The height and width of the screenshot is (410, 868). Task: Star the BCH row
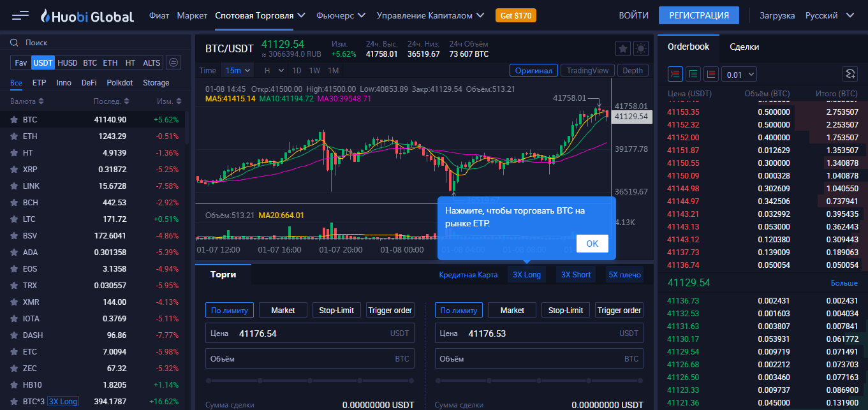(x=13, y=202)
